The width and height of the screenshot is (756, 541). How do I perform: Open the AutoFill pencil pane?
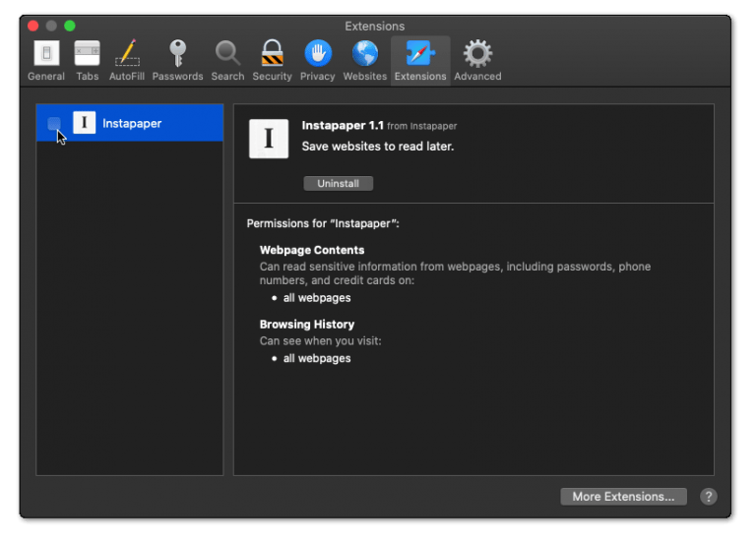[127, 61]
